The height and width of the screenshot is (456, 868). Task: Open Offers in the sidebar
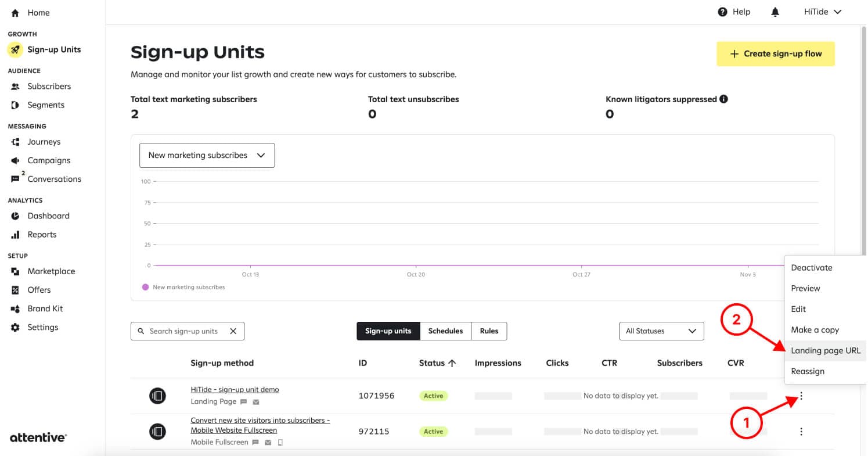point(31,289)
